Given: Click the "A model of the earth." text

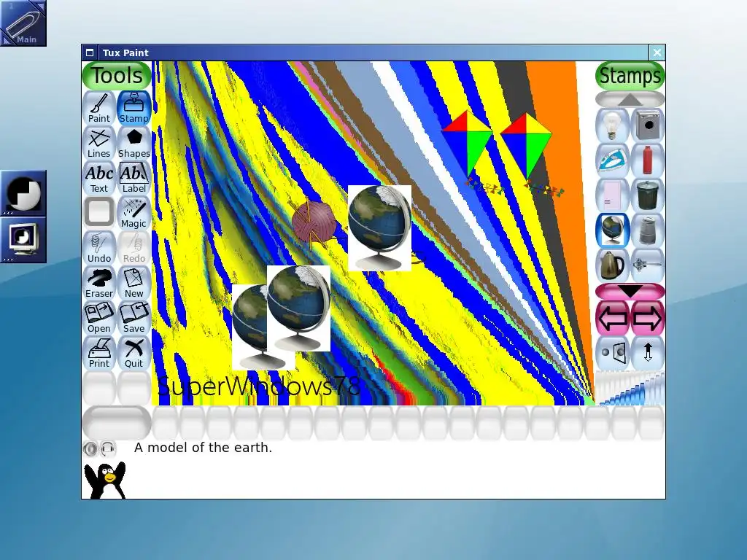Looking at the screenshot, I should click(203, 448).
